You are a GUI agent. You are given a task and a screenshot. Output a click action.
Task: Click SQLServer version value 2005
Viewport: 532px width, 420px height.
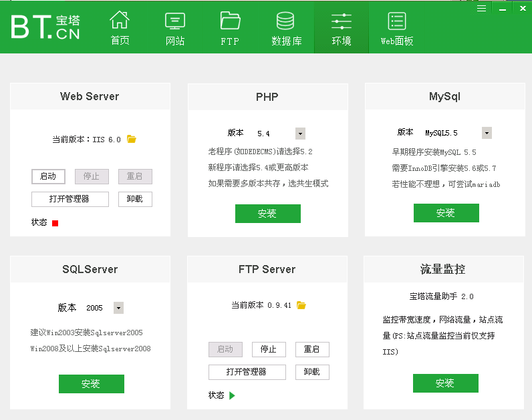[x=94, y=308]
